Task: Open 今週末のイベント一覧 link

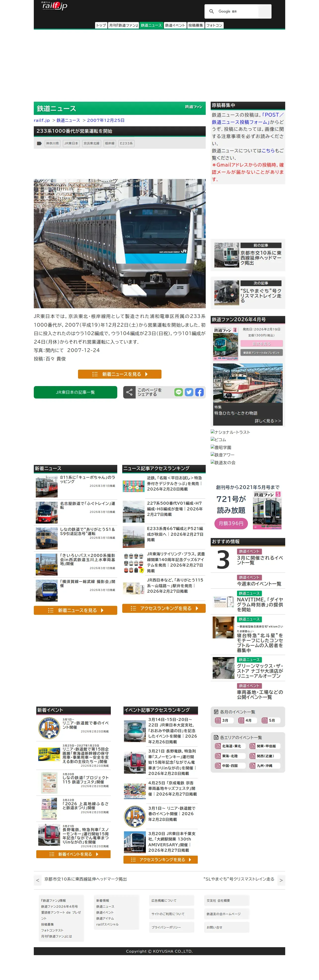Action: click(259, 583)
